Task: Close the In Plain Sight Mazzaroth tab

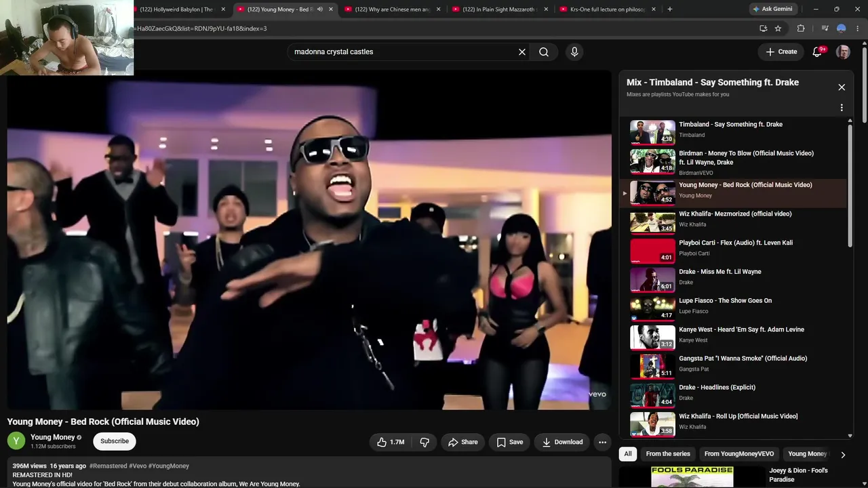Action: click(x=546, y=9)
